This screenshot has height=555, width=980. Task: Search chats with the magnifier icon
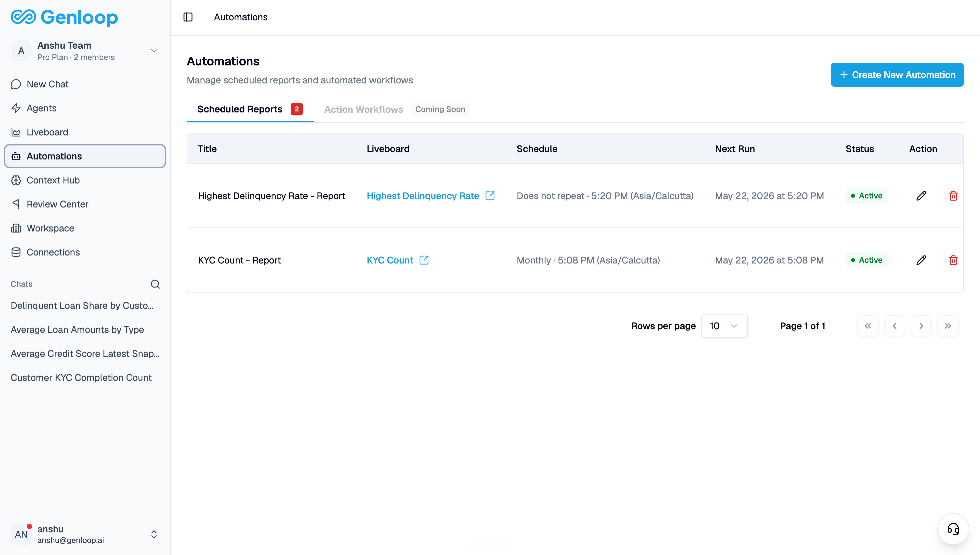pyautogui.click(x=155, y=284)
